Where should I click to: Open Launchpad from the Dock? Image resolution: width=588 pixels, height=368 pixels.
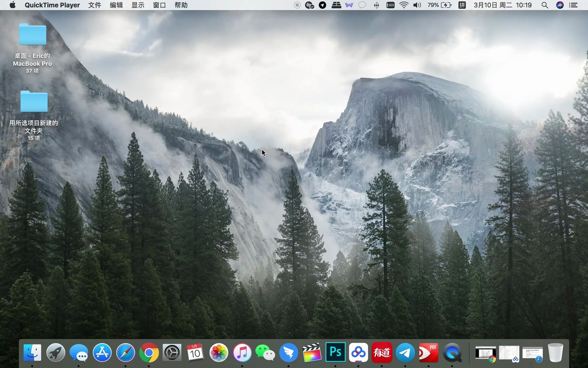pyautogui.click(x=55, y=353)
